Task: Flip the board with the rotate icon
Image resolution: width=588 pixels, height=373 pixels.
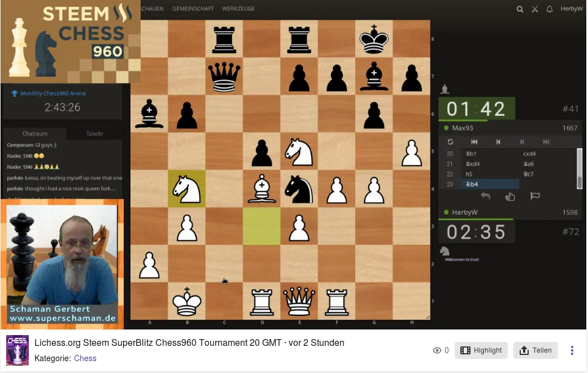Action: [x=450, y=142]
